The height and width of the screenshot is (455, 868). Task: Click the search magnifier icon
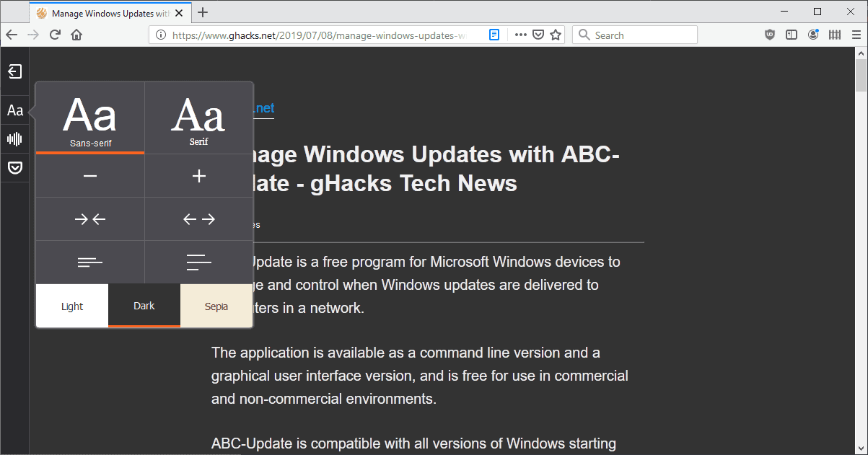583,35
